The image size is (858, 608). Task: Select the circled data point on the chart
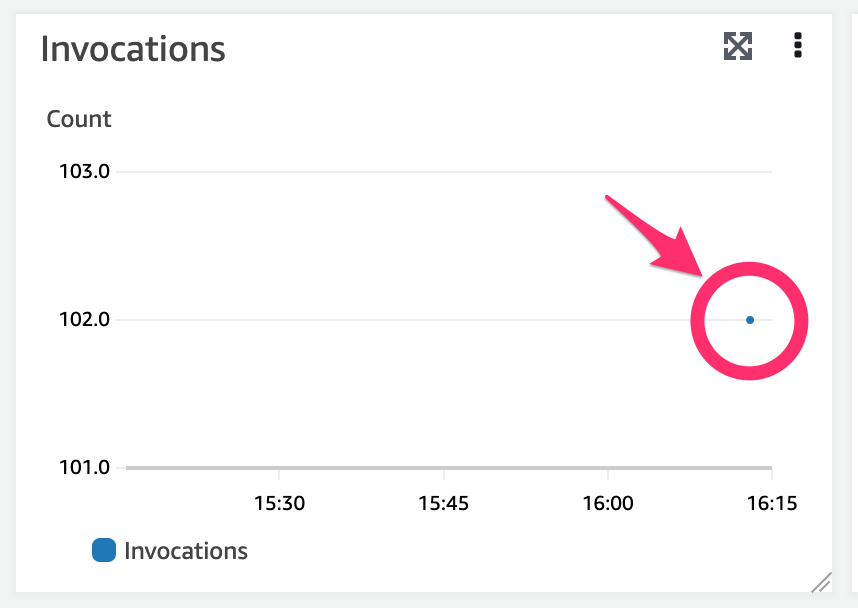point(749,319)
